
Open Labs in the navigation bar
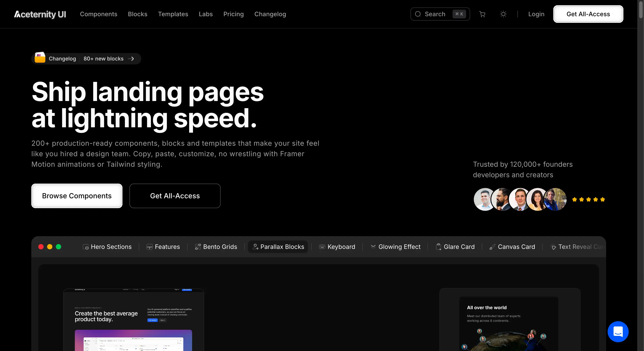(206, 14)
